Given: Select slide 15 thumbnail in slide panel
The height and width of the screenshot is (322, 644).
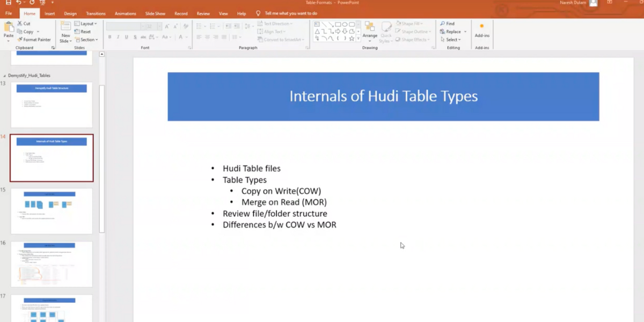Looking at the screenshot, I should coord(52,210).
